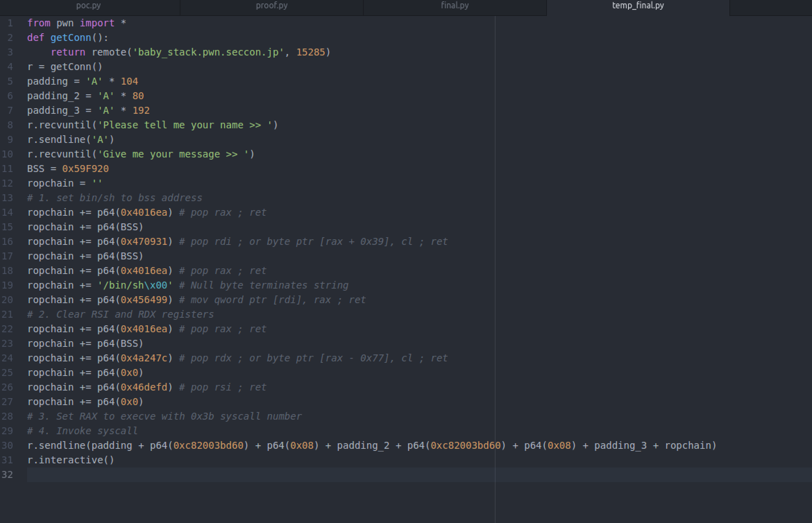The height and width of the screenshot is (523, 812).
Task: Click line number 30 in the gutter
Action: [x=7, y=446]
